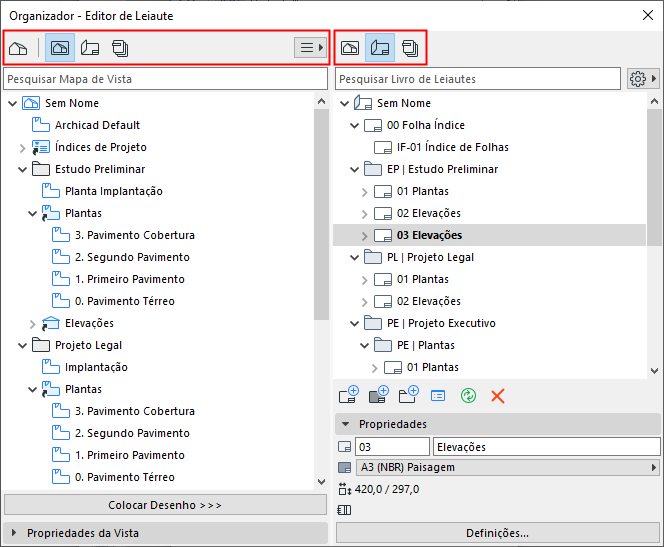The height and width of the screenshot is (547, 664).
Task: Select the Implantação view under Projeto Legal
Action: click(x=96, y=367)
